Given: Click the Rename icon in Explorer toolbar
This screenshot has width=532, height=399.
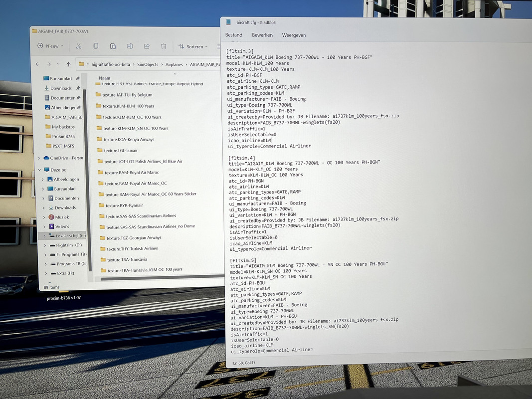Looking at the screenshot, I should pyautogui.click(x=130, y=46).
